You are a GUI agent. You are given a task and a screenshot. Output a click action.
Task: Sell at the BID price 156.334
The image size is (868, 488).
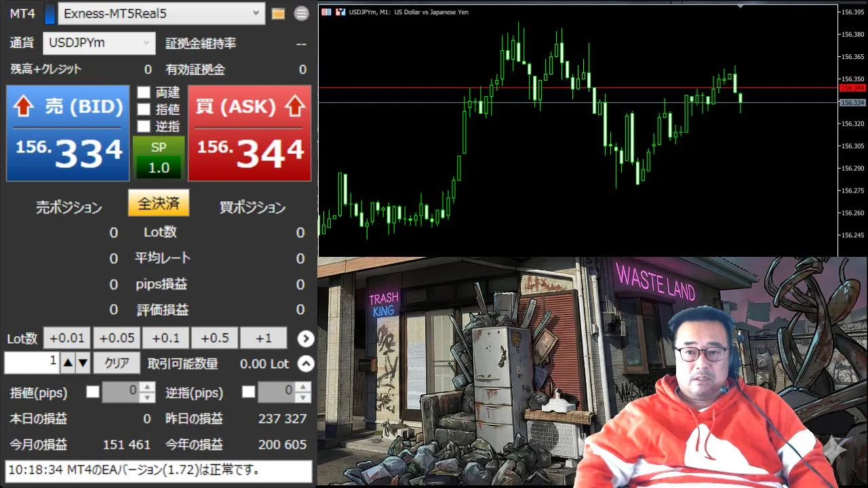(68, 134)
